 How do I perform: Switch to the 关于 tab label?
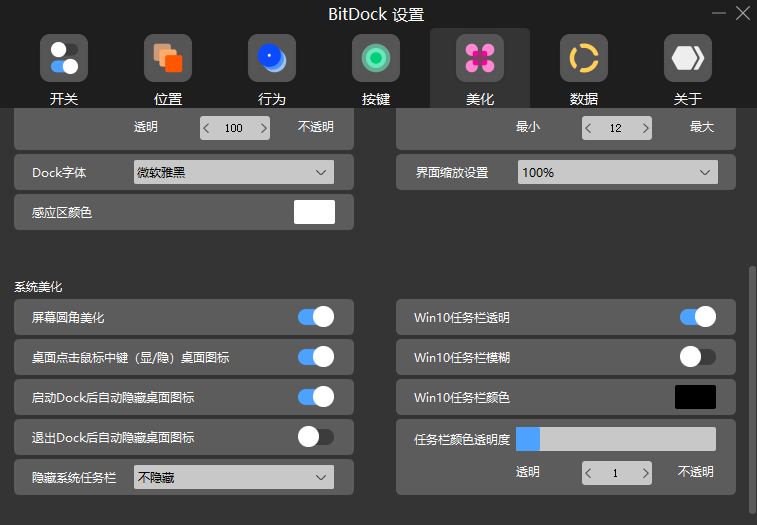(x=688, y=99)
